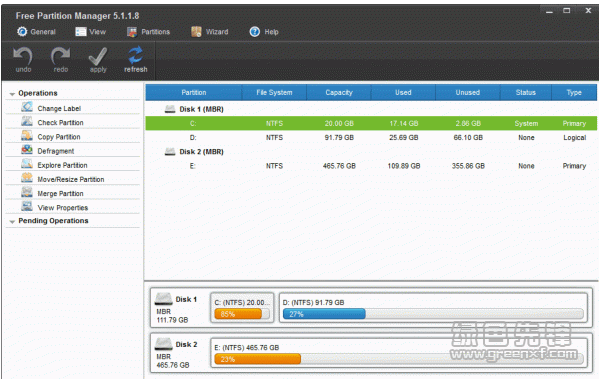This screenshot has height=379, width=599.
Task: Select the Disk 2 (MBR) row
Action: pos(371,152)
